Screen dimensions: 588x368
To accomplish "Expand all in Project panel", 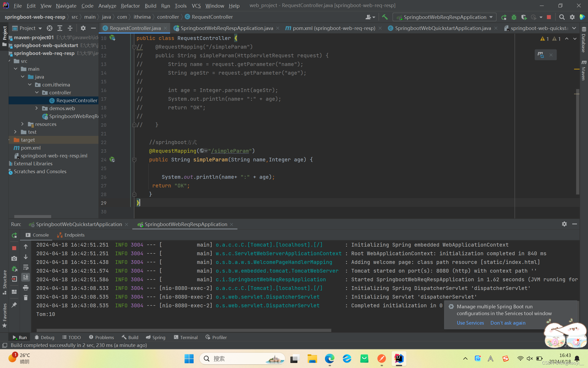I will click(x=60, y=28).
